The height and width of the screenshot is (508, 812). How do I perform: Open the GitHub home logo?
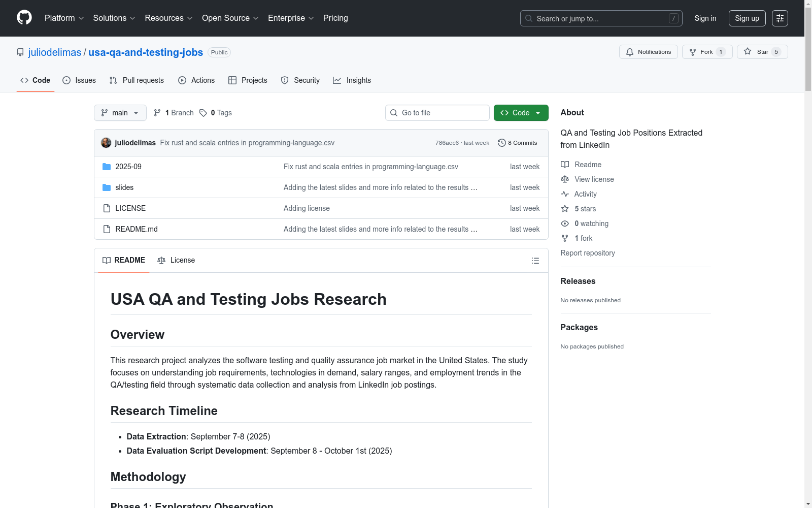tap(24, 18)
